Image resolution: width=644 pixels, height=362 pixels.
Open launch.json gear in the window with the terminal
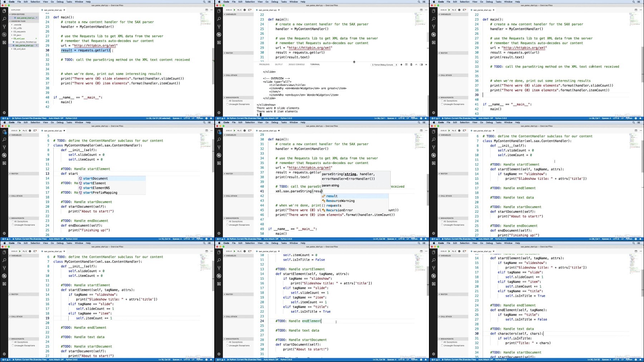245,10
